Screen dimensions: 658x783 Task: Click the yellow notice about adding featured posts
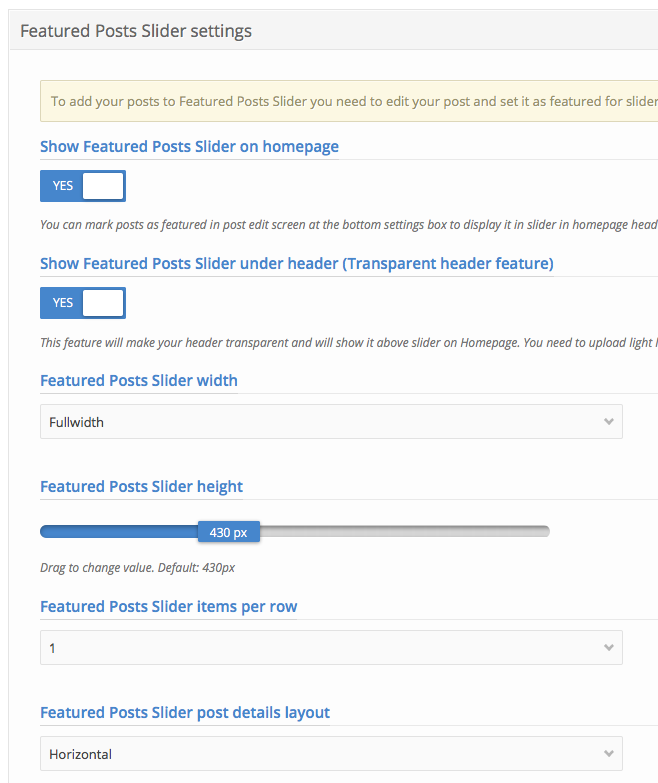pyautogui.click(x=350, y=102)
